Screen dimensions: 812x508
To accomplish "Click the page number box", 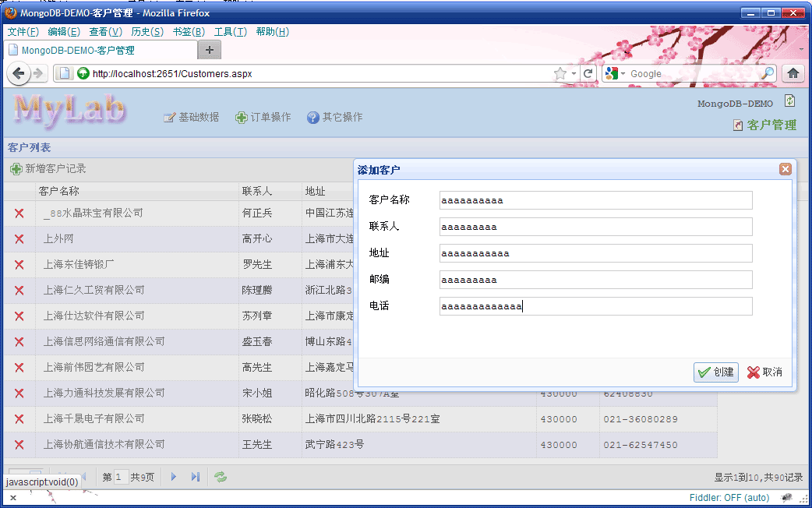I will [x=120, y=477].
